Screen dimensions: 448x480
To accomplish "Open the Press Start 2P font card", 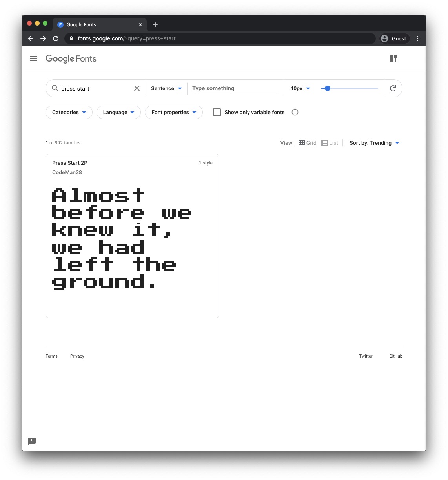I will (132, 235).
